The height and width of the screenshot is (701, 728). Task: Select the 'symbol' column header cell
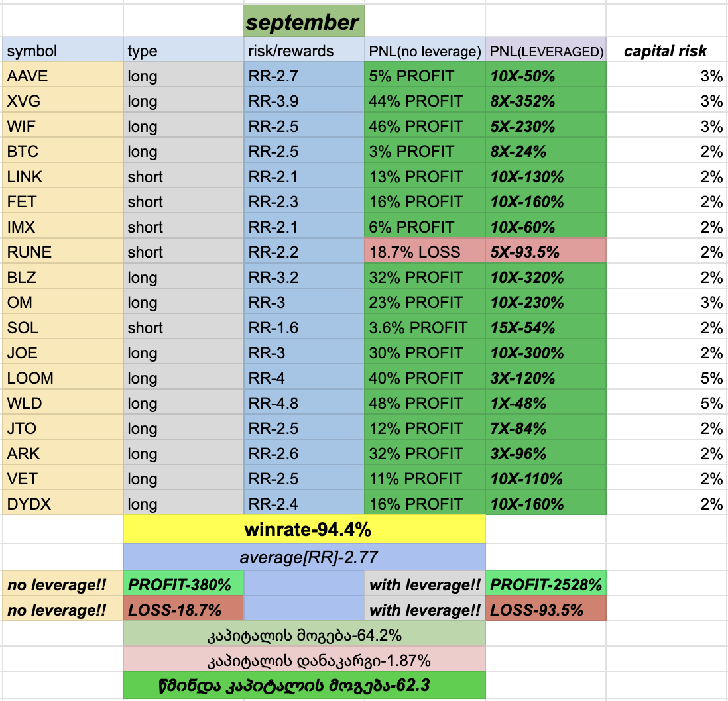(x=63, y=51)
